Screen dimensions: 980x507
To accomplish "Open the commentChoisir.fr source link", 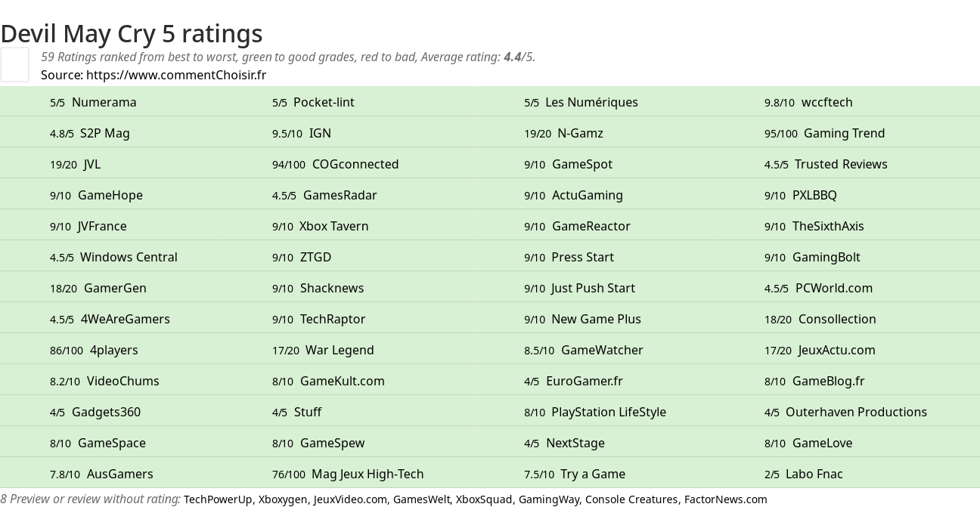I will (176, 75).
